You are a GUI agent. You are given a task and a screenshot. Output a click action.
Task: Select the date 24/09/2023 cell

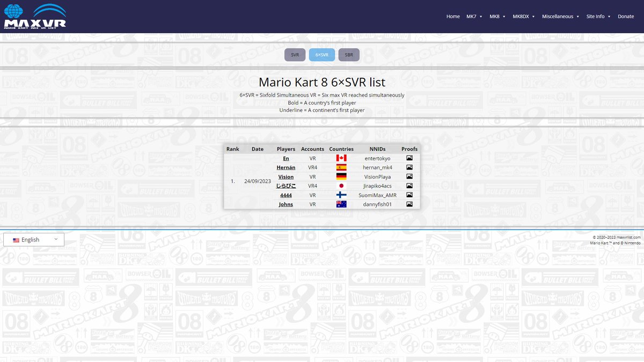[x=258, y=181]
